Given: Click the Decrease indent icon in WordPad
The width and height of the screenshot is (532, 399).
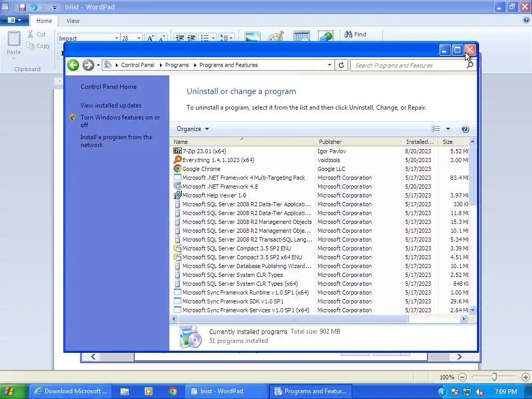Looking at the screenshot, I should pyautogui.click(x=180, y=37).
